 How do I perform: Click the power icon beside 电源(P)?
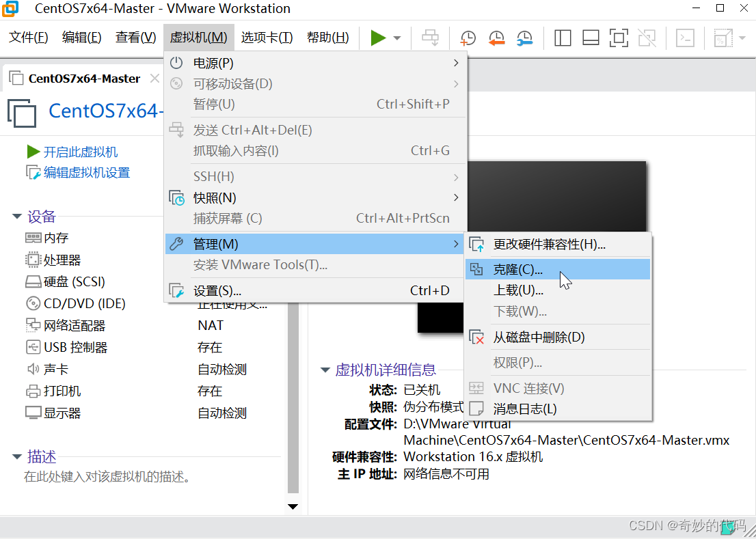tap(176, 63)
